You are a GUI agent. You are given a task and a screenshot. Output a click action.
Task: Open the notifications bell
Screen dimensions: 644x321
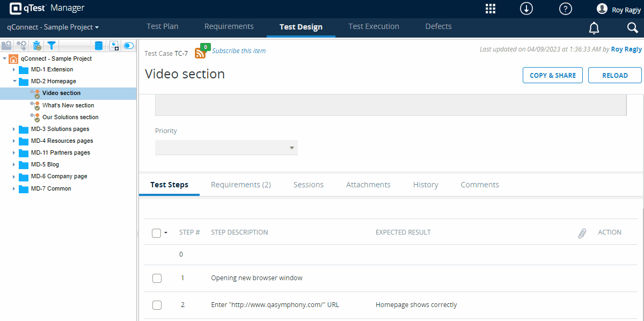(x=594, y=28)
